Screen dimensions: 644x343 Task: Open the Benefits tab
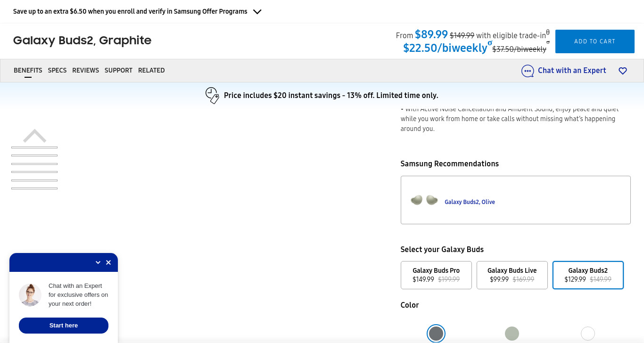click(28, 70)
